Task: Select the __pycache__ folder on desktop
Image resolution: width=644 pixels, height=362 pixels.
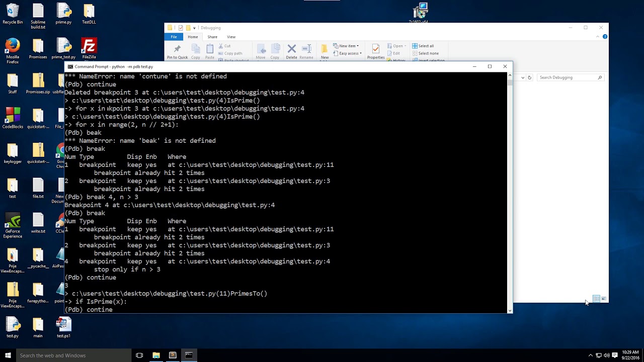Action: click(38, 257)
